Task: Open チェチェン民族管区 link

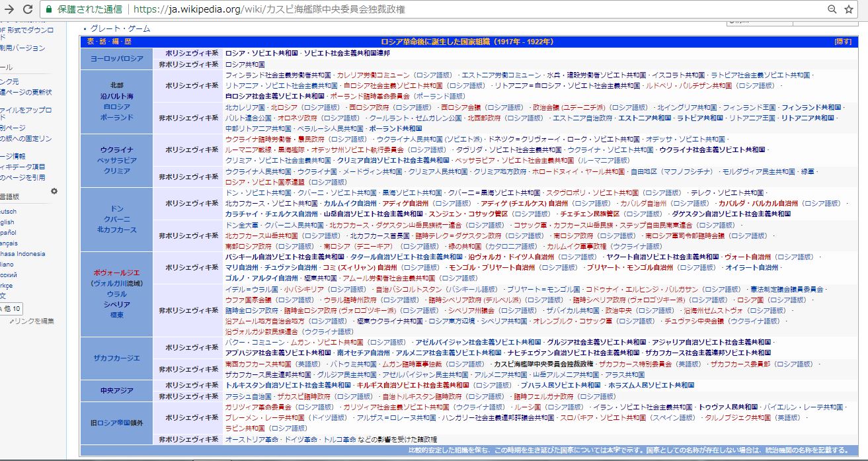Action: (592, 214)
